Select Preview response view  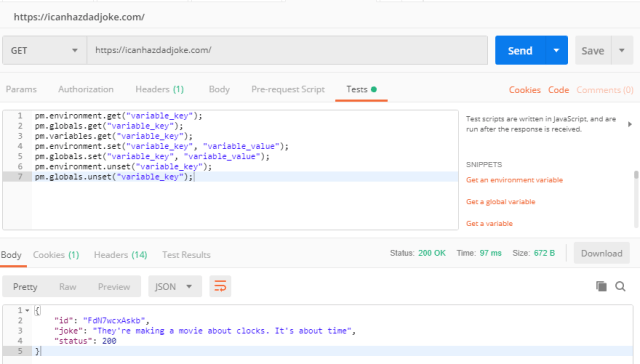pyautogui.click(x=114, y=287)
